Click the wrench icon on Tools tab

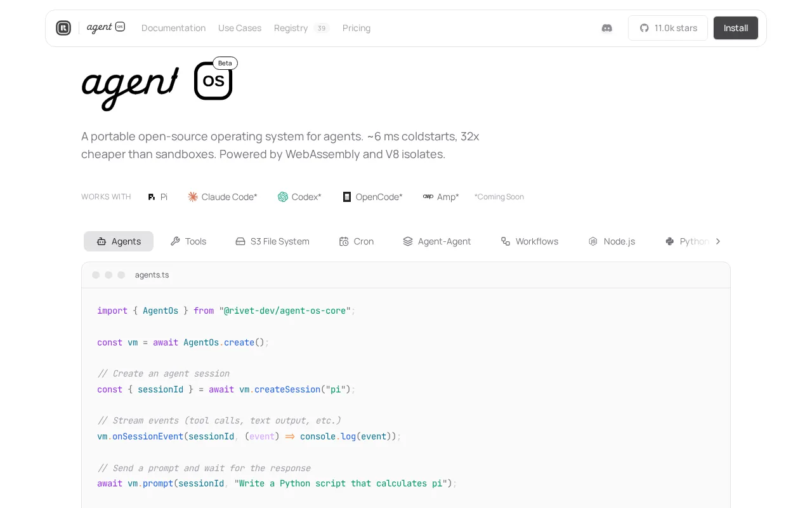[x=175, y=241]
